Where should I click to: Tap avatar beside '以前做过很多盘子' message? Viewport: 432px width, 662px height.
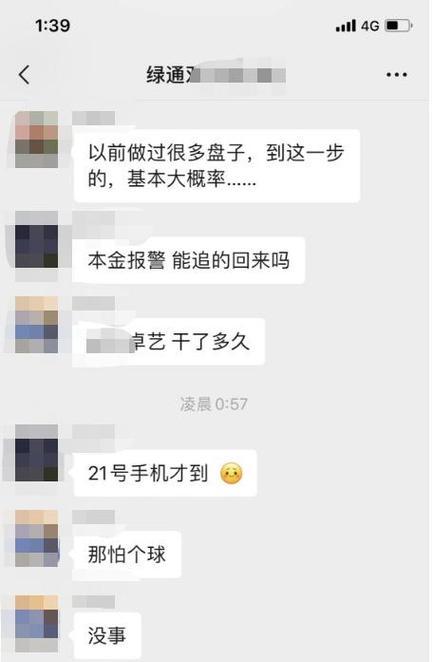pyautogui.click(x=37, y=140)
